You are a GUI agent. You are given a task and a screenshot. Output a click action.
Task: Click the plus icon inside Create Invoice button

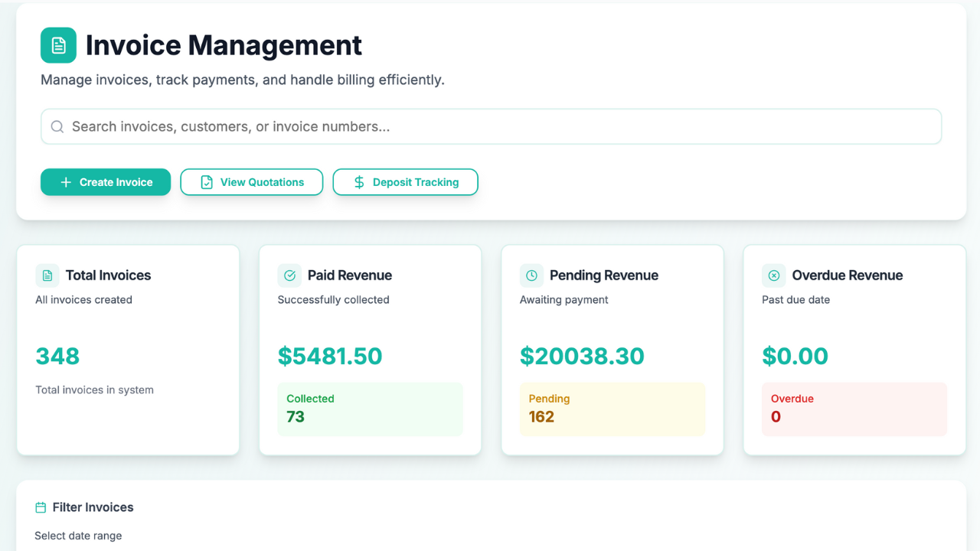tap(67, 182)
